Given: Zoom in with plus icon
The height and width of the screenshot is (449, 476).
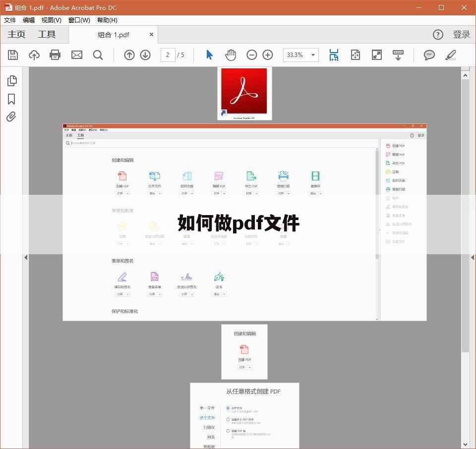Looking at the screenshot, I should pyautogui.click(x=268, y=55).
